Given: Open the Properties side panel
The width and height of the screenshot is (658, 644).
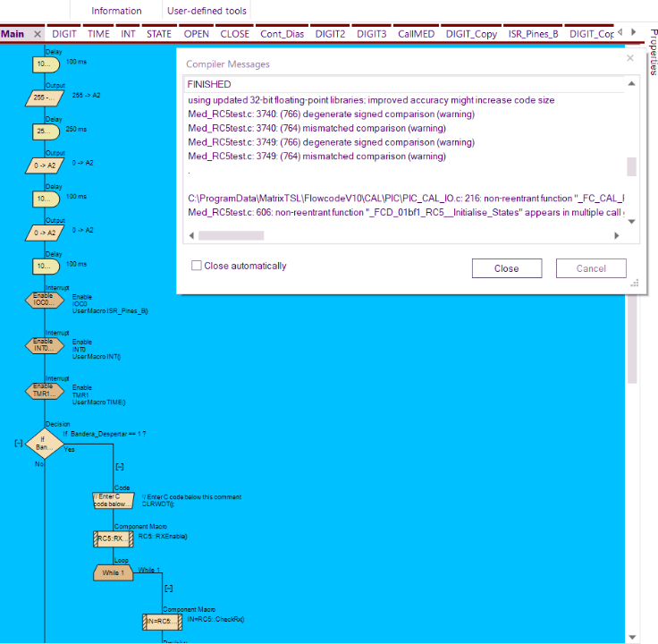Looking at the screenshot, I should (x=653, y=52).
